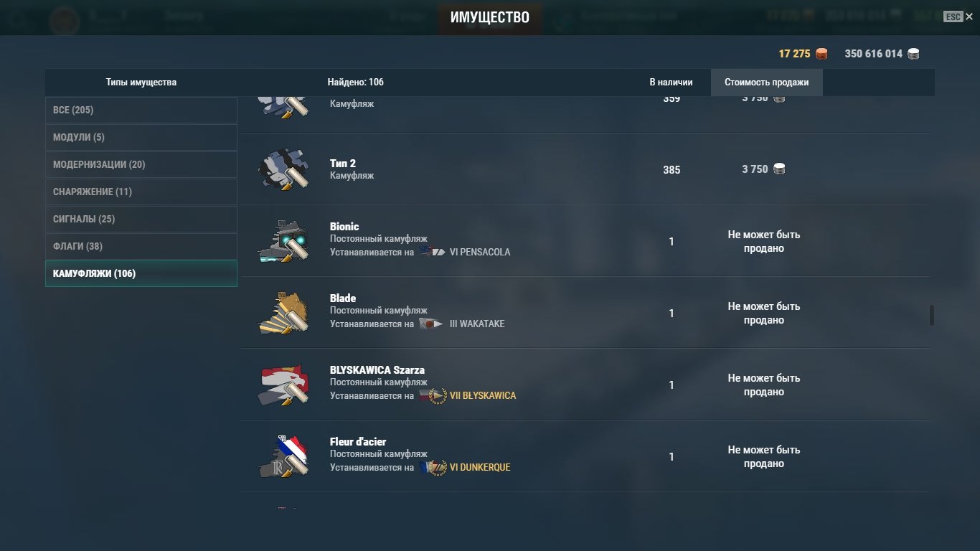Click the BLYSKAWICA Szarza camouflage icon

pyautogui.click(x=283, y=385)
